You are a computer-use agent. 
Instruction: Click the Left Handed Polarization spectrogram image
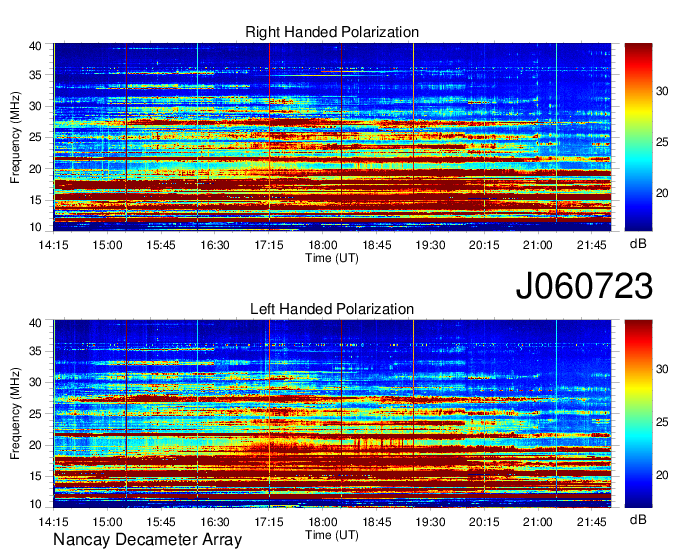tap(332, 414)
